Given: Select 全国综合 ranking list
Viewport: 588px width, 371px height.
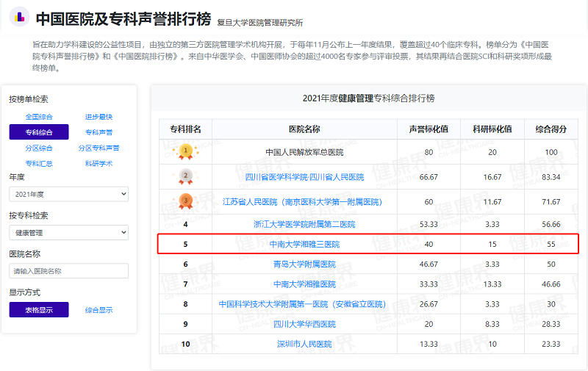Looking at the screenshot, I should [39, 117].
